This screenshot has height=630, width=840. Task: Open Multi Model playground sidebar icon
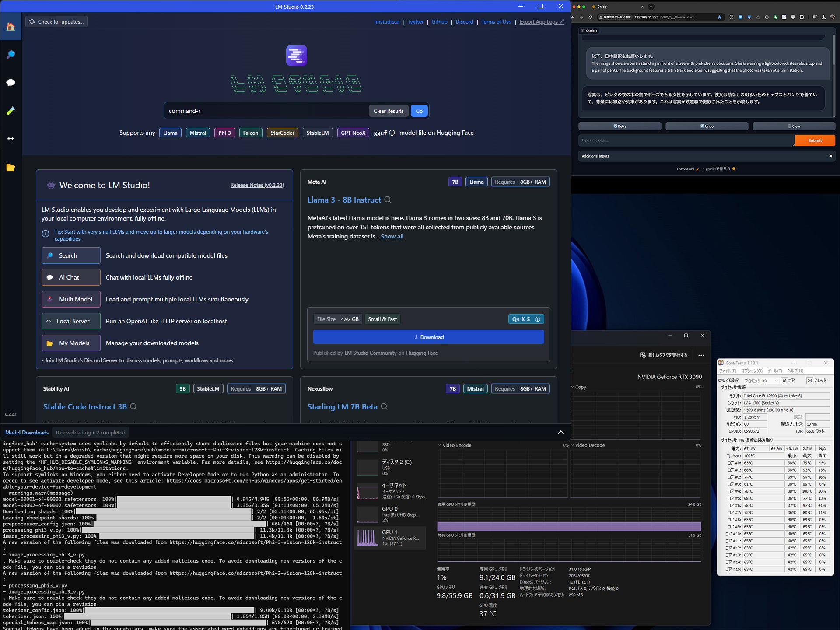(x=11, y=110)
